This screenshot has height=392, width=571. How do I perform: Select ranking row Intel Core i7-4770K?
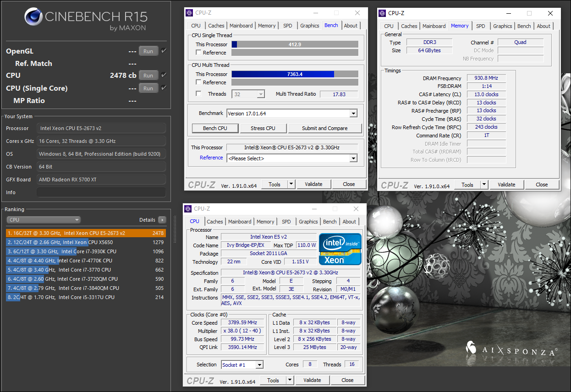(86, 261)
